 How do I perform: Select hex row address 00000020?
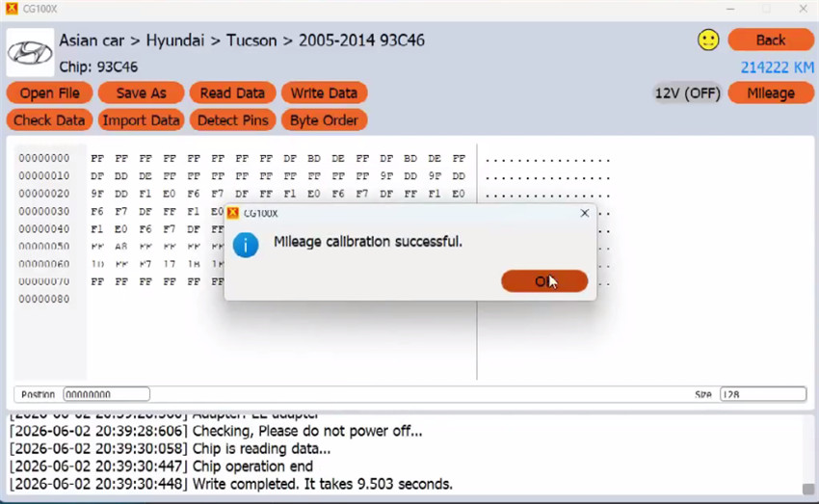(x=44, y=194)
